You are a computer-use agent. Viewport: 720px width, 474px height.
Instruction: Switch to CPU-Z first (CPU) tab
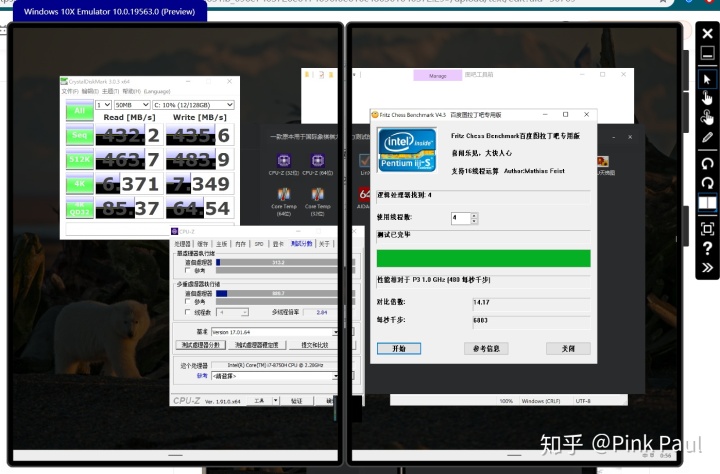pos(182,244)
